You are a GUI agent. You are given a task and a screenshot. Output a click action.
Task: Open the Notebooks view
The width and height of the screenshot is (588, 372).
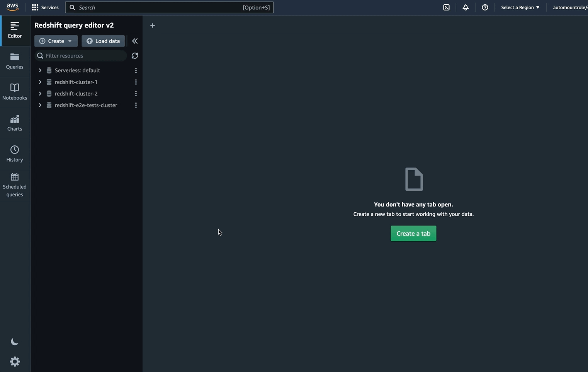pyautogui.click(x=15, y=92)
